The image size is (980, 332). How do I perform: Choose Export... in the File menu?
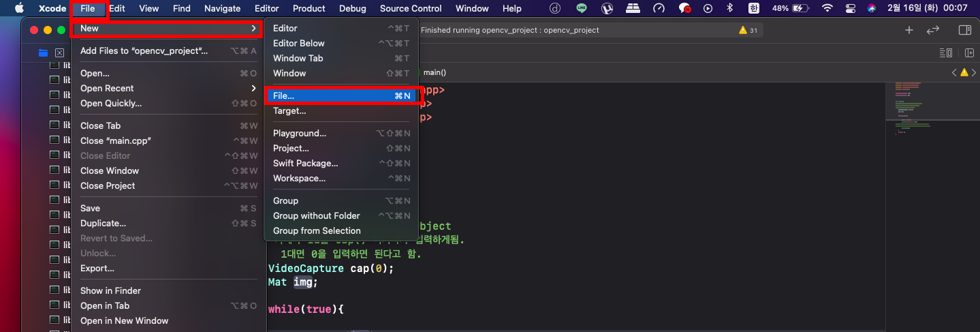click(168, 268)
